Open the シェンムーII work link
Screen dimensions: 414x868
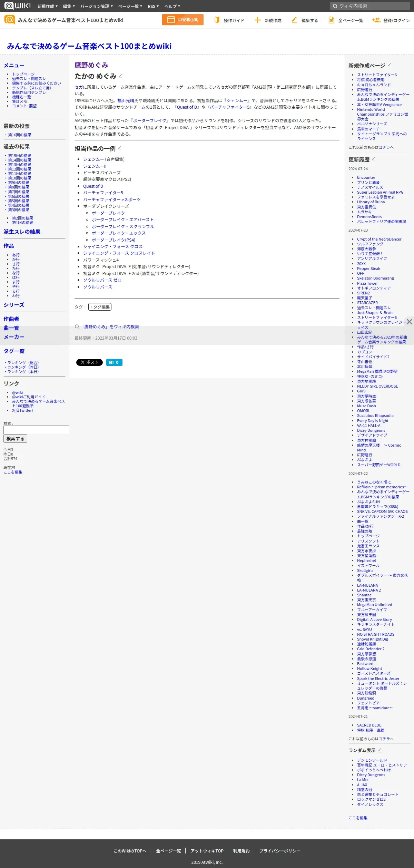[x=95, y=166]
